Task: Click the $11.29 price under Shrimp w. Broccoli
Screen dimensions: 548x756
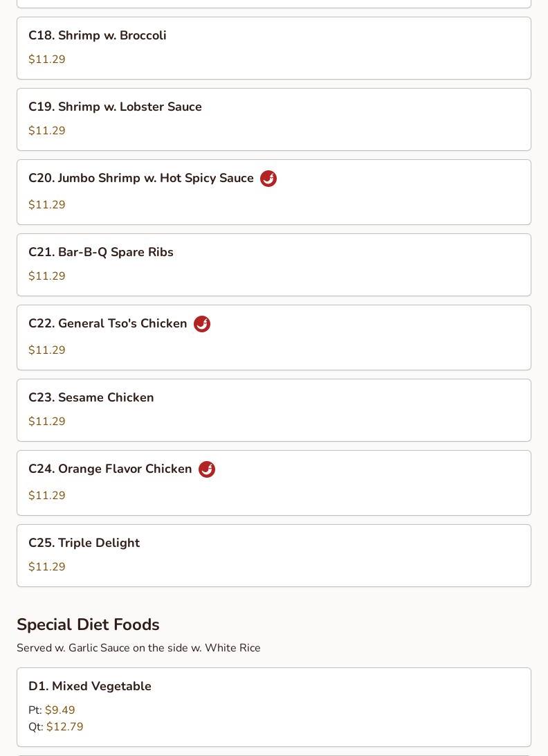Action: 47,60
